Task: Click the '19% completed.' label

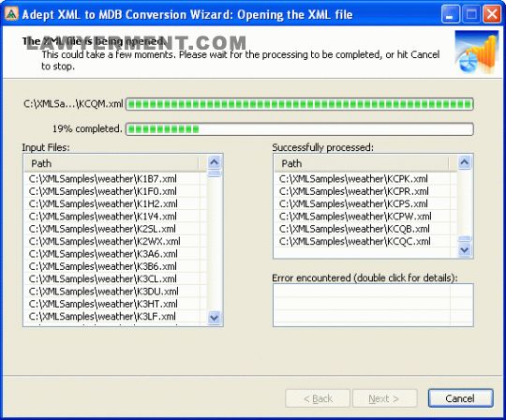Action: pyautogui.click(x=87, y=128)
